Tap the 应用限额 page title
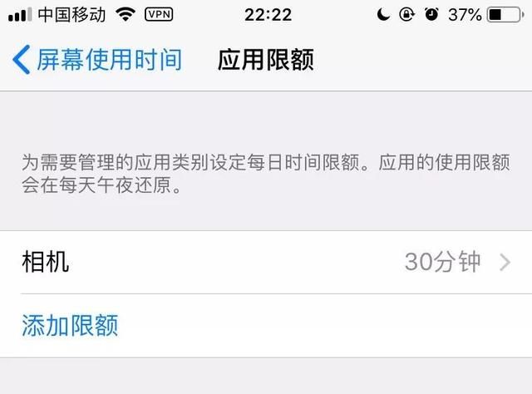The width and height of the screenshot is (532, 394). click(x=266, y=60)
